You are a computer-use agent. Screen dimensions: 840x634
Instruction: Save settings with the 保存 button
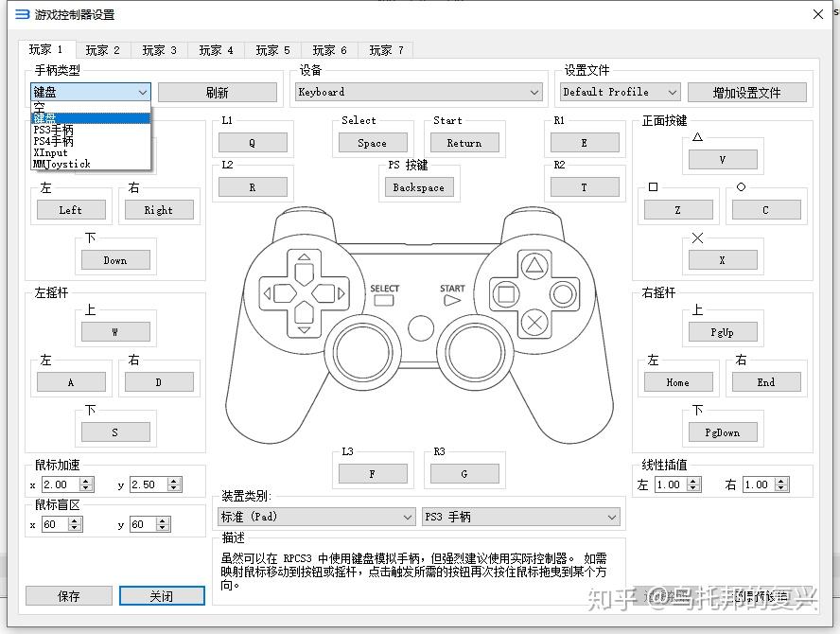coord(68,595)
